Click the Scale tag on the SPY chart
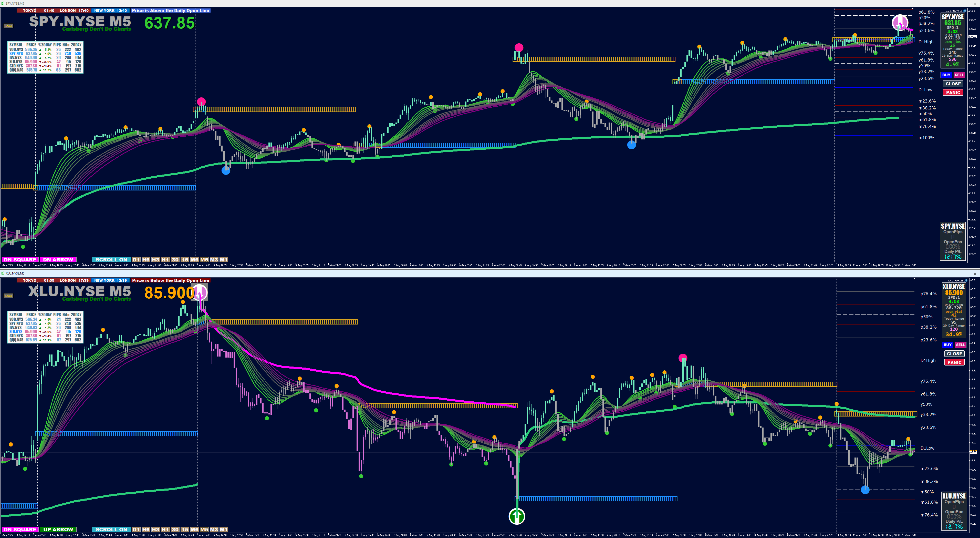 (x=8, y=26)
